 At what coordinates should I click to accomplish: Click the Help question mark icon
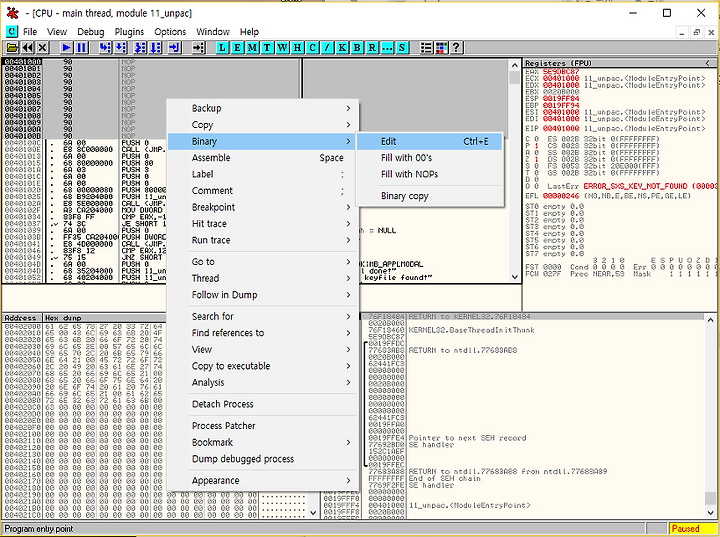pos(456,47)
